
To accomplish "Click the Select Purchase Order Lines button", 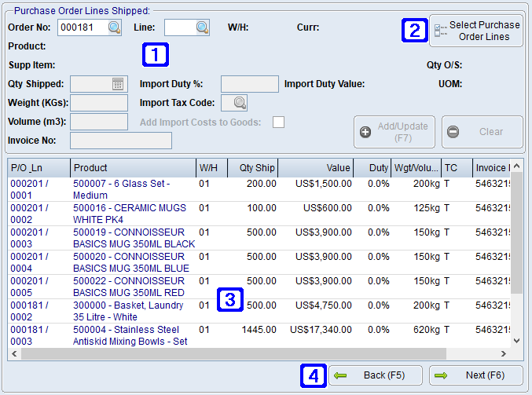I will point(475,31).
